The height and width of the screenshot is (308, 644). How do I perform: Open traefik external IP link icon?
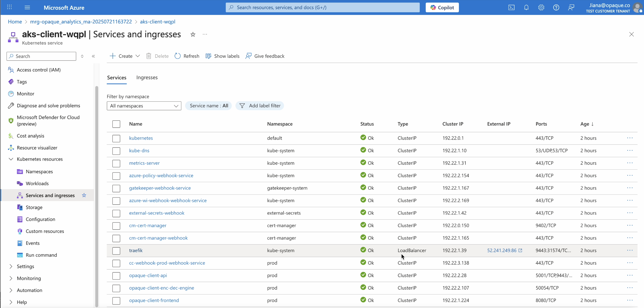pyautogui.click(x=520, y=250)
